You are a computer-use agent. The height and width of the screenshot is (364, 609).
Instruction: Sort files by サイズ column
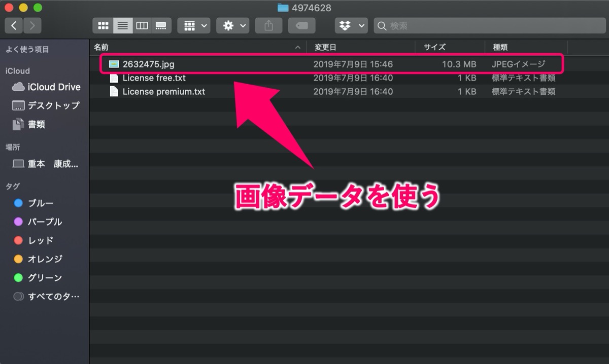tap(450, 47)
